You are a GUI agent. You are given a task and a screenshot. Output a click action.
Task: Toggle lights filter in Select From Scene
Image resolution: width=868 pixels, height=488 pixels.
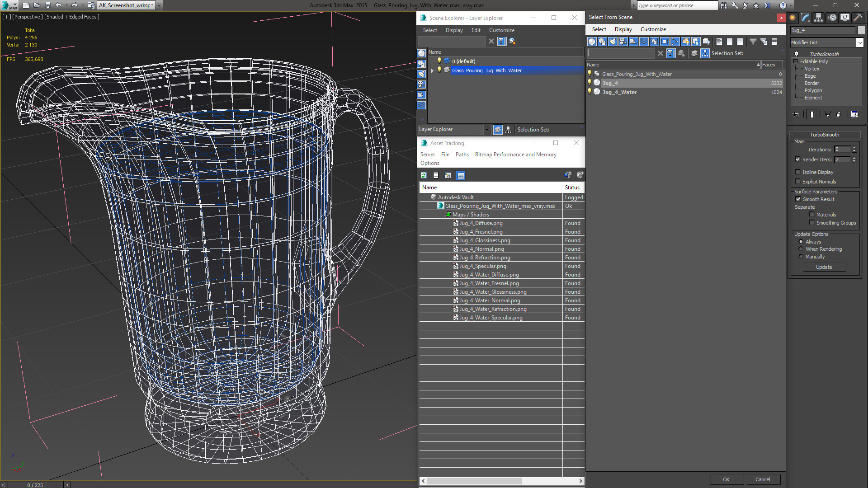pyautogui.click(x=613, y=42)
